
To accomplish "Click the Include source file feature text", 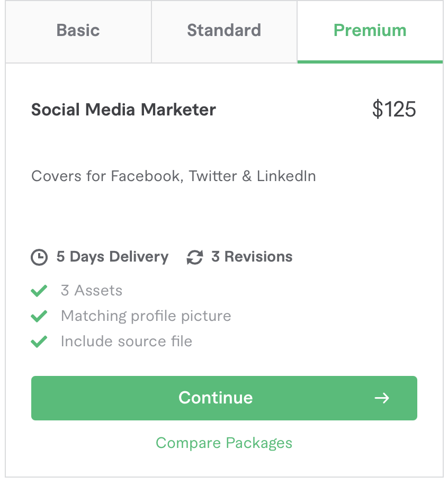I will pos(127,342).
